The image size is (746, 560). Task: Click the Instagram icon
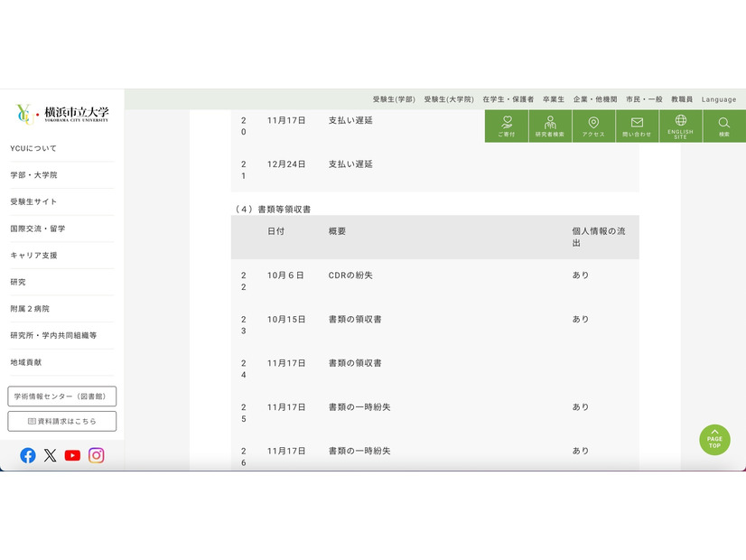pos(97,455)
